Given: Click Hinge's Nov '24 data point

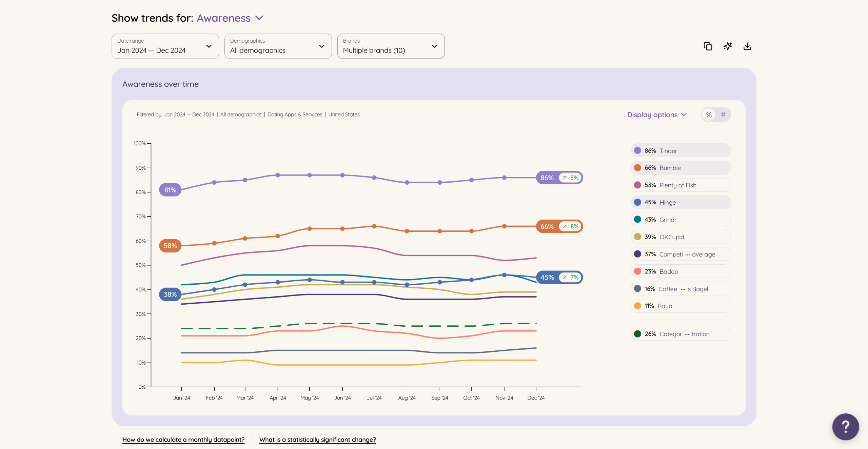Looking at the screenshot, I should tap(504, 275).
